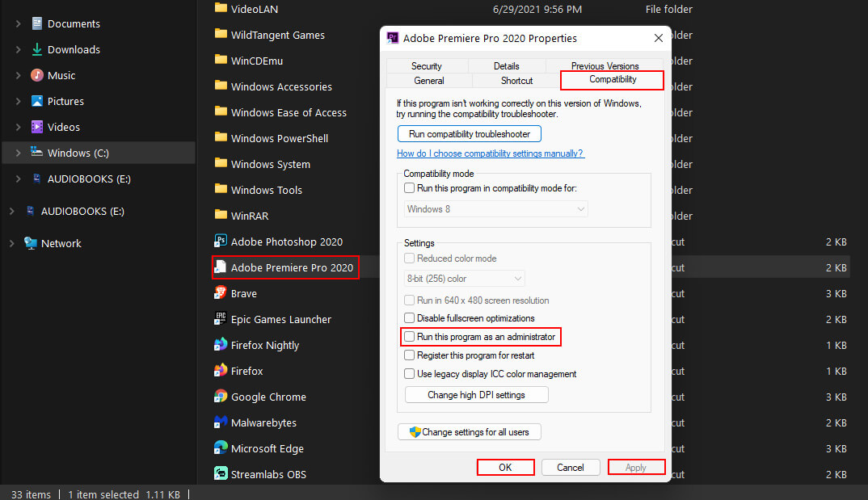Expand the Videos tree node
The height and width of the screenshot is (500, 868).
click(x=18, y=127)
